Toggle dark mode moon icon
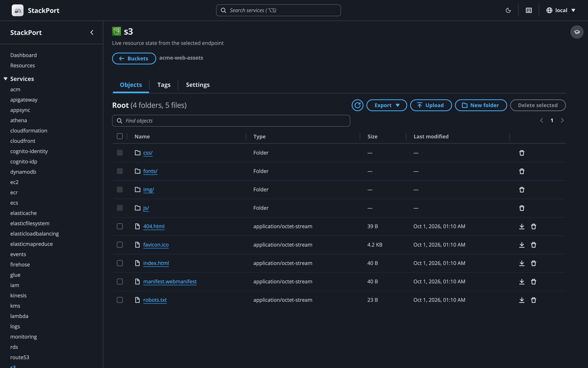Viewport: 588px width, 368px height. (x=508, y=10)
